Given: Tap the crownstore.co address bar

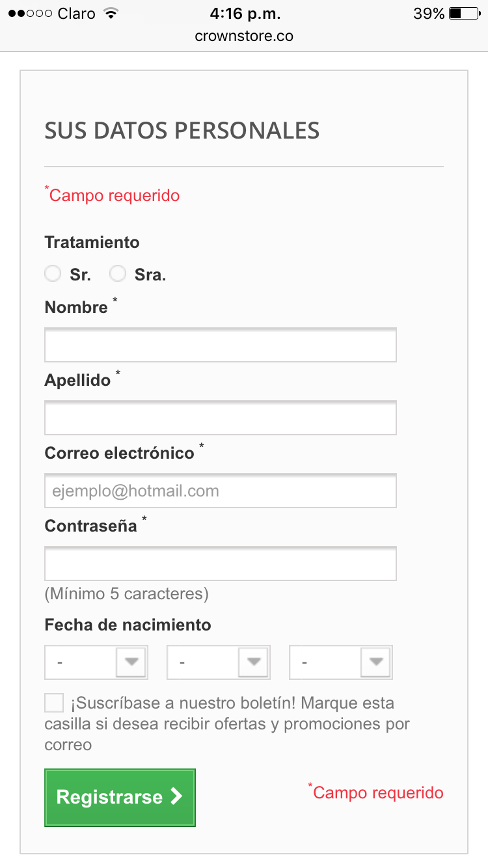Looking at the screenshot, I should pyautogui.click(x=244, y=36).
